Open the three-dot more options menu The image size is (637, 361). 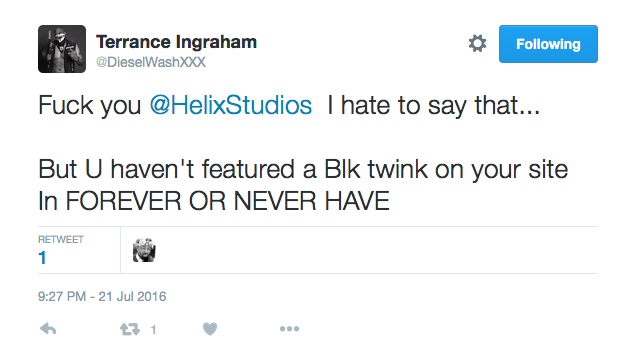pyautogui.click(x=289, y=329)
